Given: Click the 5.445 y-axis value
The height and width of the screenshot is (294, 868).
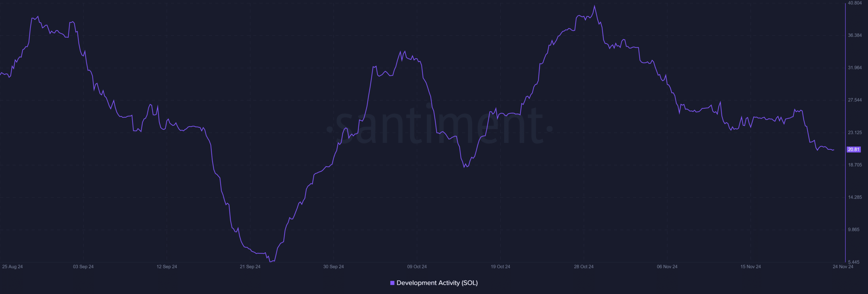Looking at the screenshot, I should click(854, 262).
